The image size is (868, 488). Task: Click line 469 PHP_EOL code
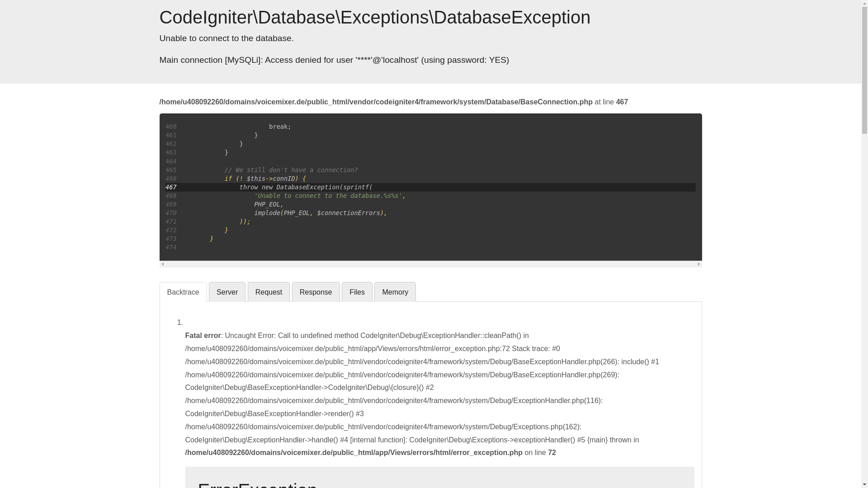269,204
